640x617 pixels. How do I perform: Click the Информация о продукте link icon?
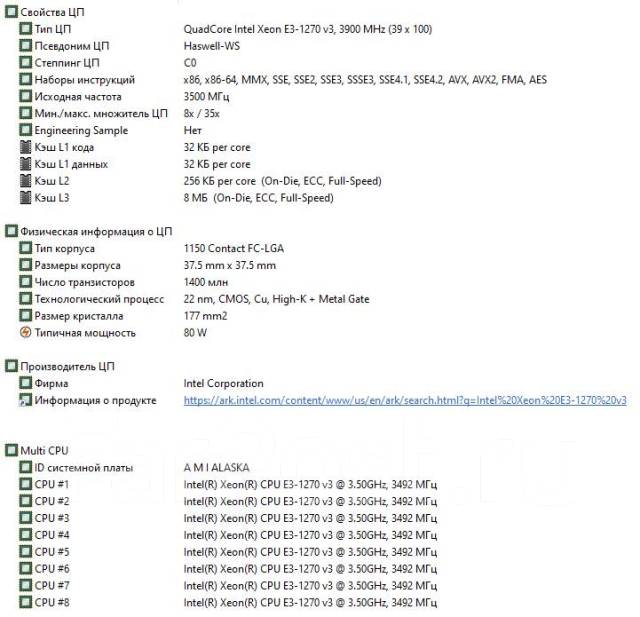[x=25, y=400]
